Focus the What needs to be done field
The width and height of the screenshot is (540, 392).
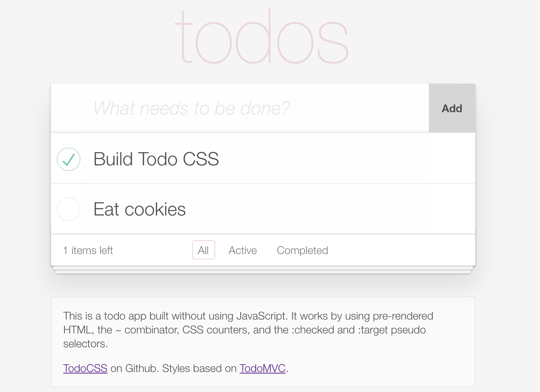tap(240, 108)
